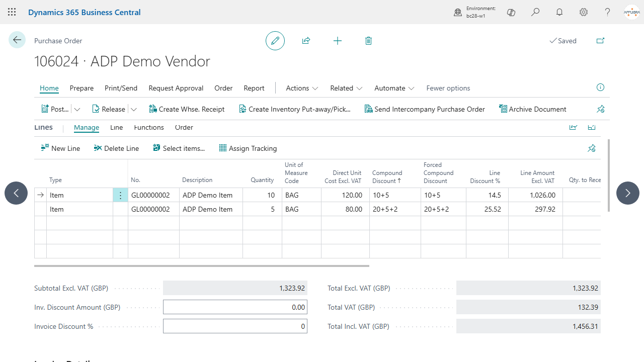Viewport: 644px width, 362px height.
Task: Click Dynamics 365 Business Central title
Action: (x=85, y=12)
